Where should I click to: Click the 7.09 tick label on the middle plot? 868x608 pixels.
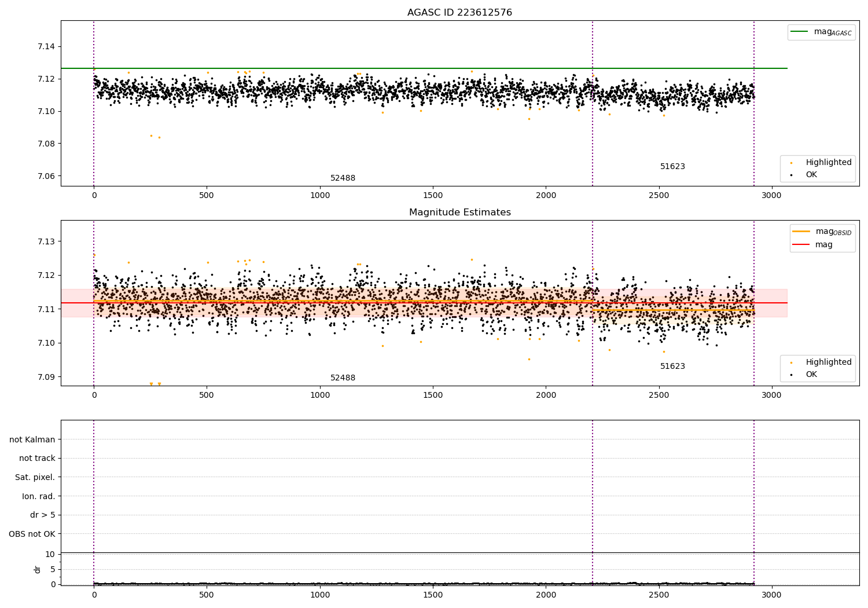coord(46,377)
